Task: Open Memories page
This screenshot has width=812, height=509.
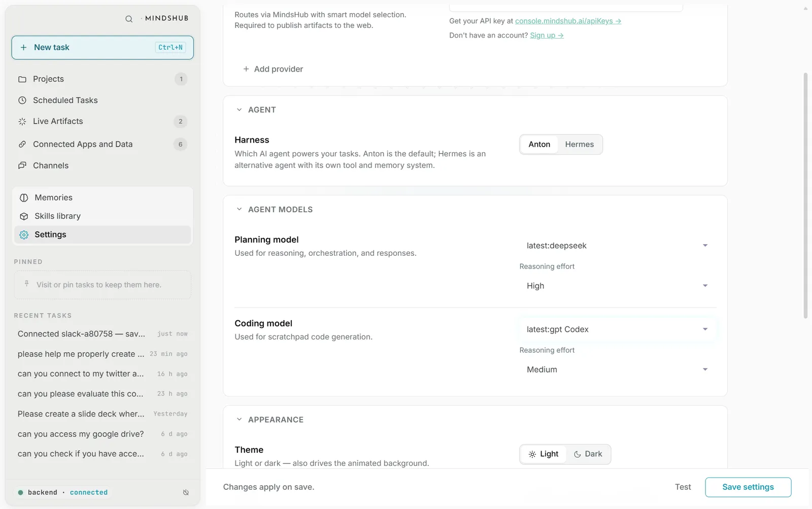Action: (x=103, y=198)
